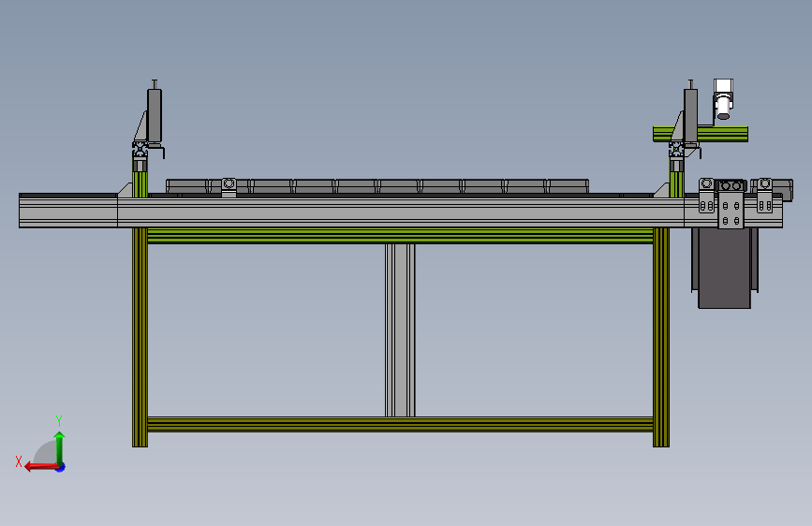Image resolution: width=812 pixels, height=526 pixels.
Task: Select the four-hole mounting plate at the right end
Action: [x=731, y=211]
